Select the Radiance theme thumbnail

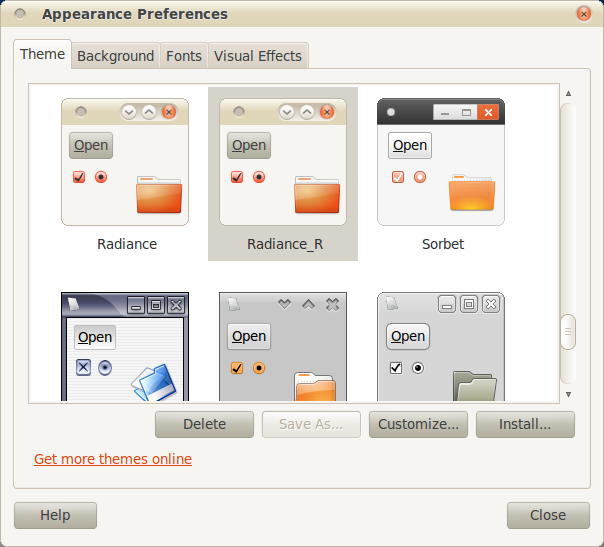click(x=125, y=162)
